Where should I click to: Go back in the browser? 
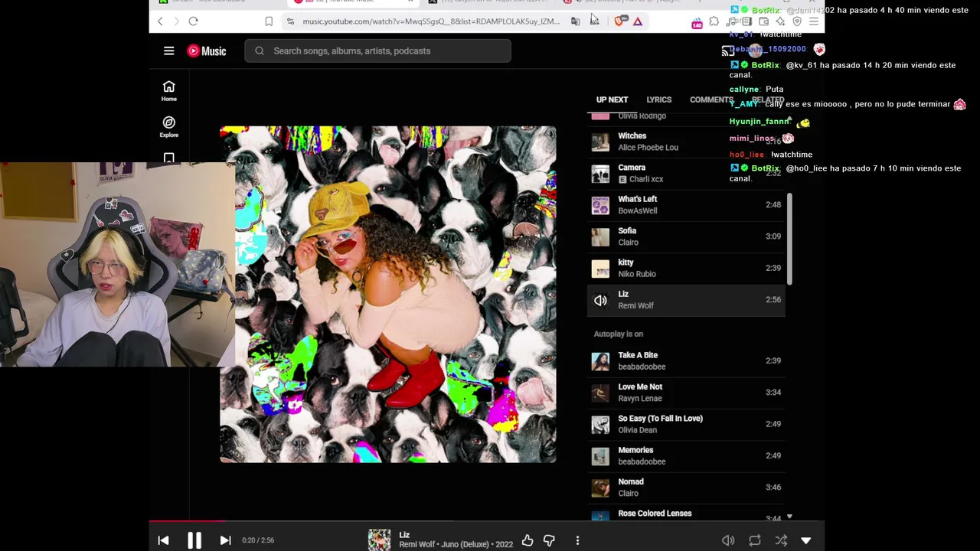click(160, 21)
